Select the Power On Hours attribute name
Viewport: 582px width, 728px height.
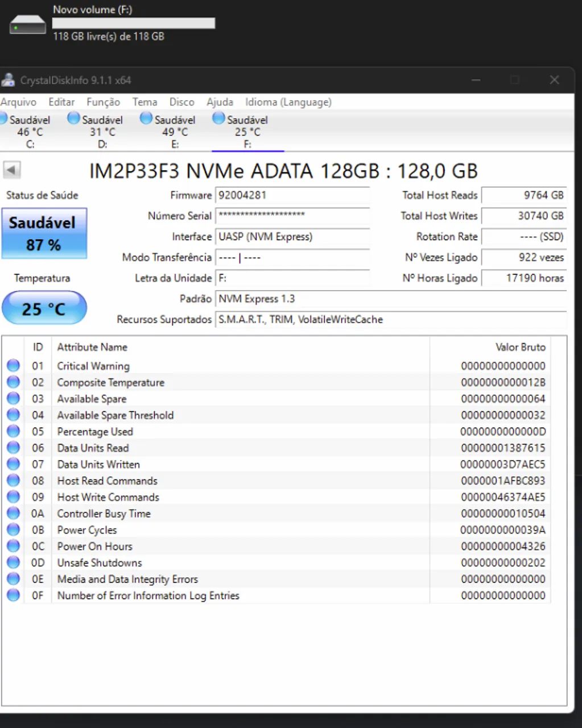pos(95,547)
